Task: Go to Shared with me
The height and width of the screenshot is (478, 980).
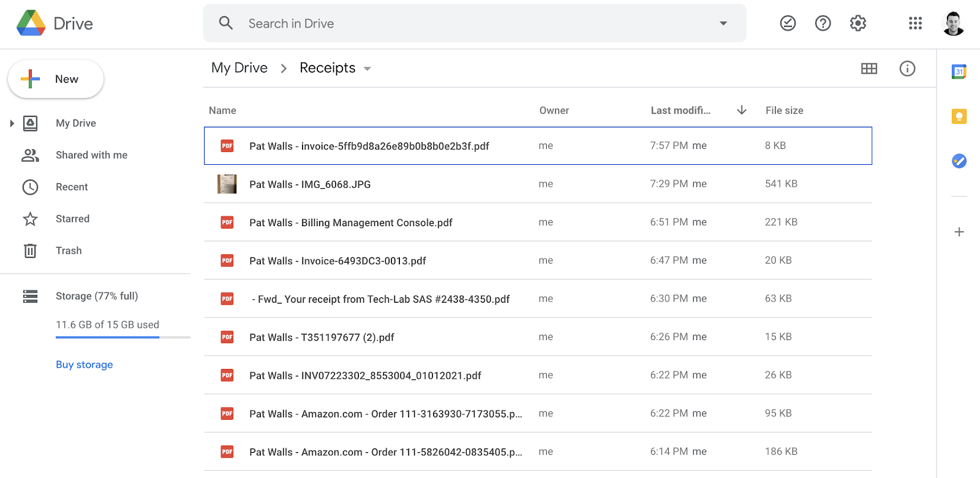Action: (91, 155)
